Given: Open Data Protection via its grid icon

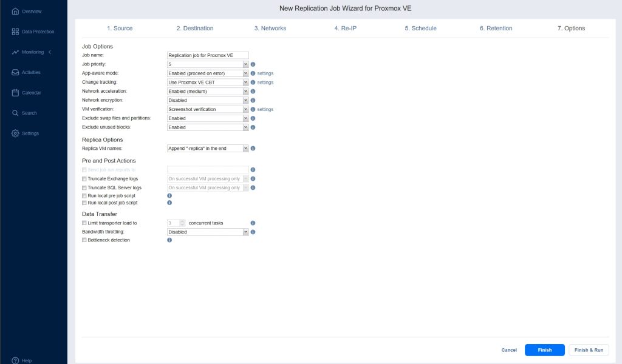Looking at the screenshot, I should (15, 32).
